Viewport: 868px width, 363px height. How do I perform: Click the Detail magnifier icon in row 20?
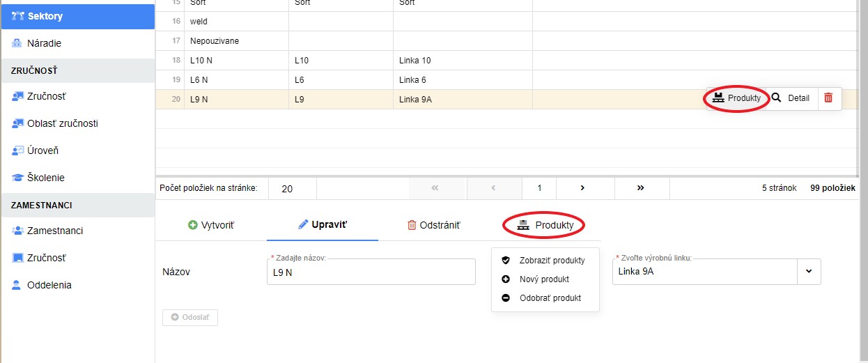click(776, 98)
